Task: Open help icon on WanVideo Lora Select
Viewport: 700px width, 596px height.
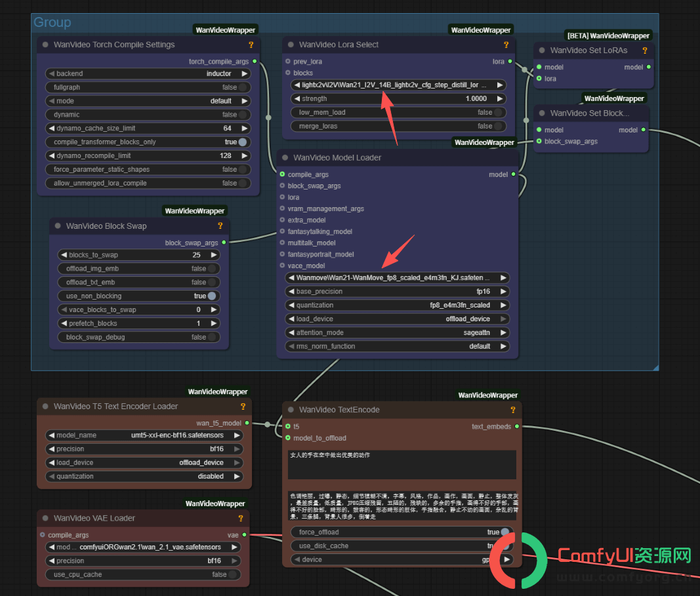Action: point(506,45)
